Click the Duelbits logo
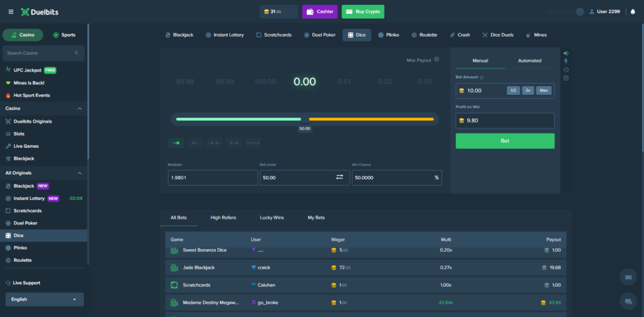644x317 pixels. tap(40, 12)
